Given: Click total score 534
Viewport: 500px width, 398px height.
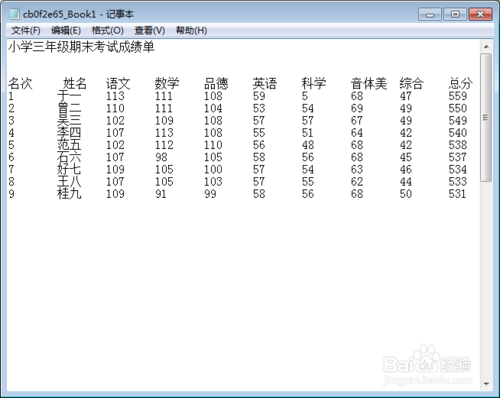Looking at the screenshot, I should [458, 169].
